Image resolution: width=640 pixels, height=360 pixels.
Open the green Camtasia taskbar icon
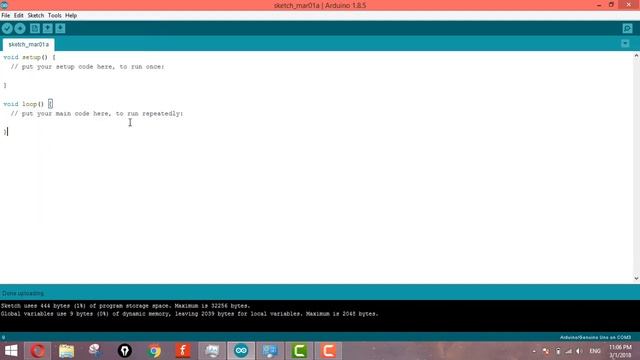tap(299, 351)
